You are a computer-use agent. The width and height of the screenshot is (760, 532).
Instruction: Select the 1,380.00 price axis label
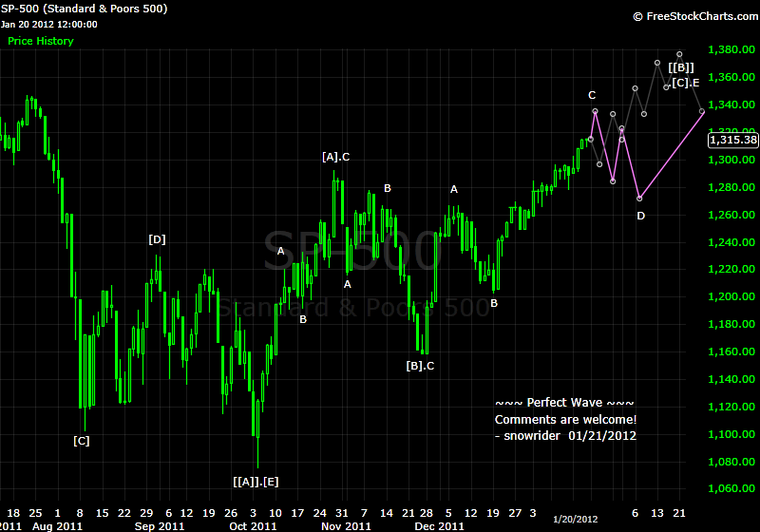731,49
